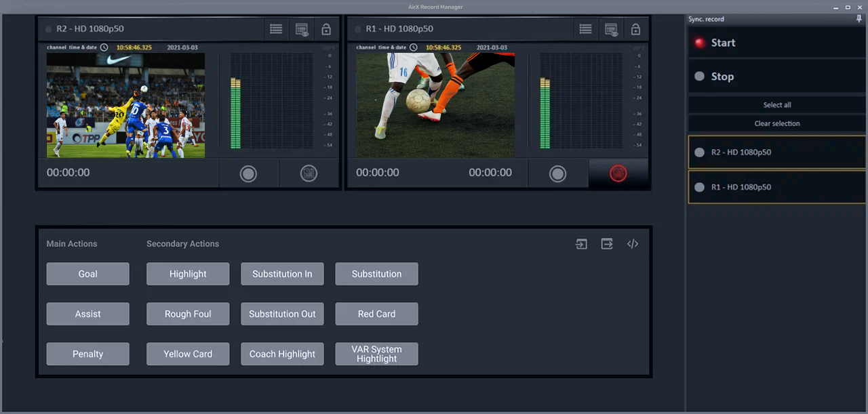Open the list menu icon on R2 recorder

pyautogui.click(x=276, y=29)
